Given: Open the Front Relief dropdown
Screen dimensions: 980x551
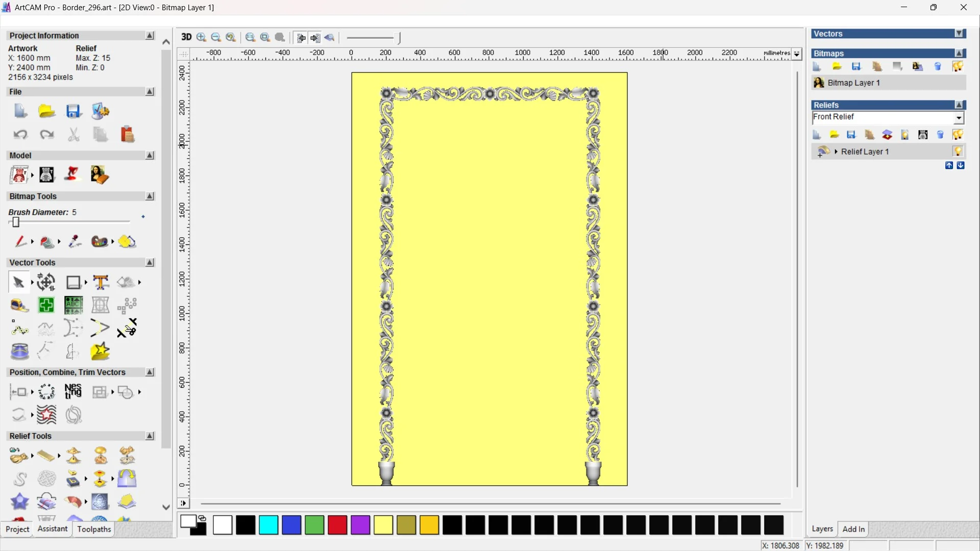Looking at the screenshot, I should (959, 118).
